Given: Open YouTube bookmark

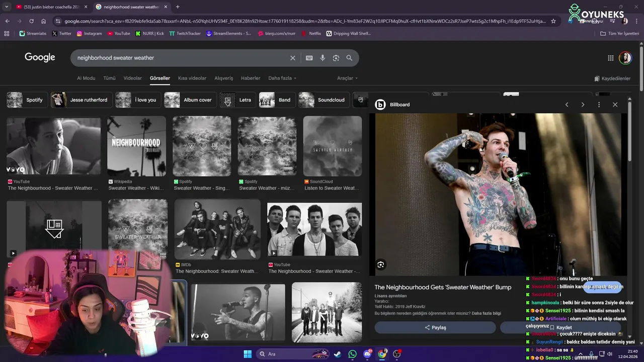Looking at the screenshot, I should pyautogui.click(x=118, y=33).
